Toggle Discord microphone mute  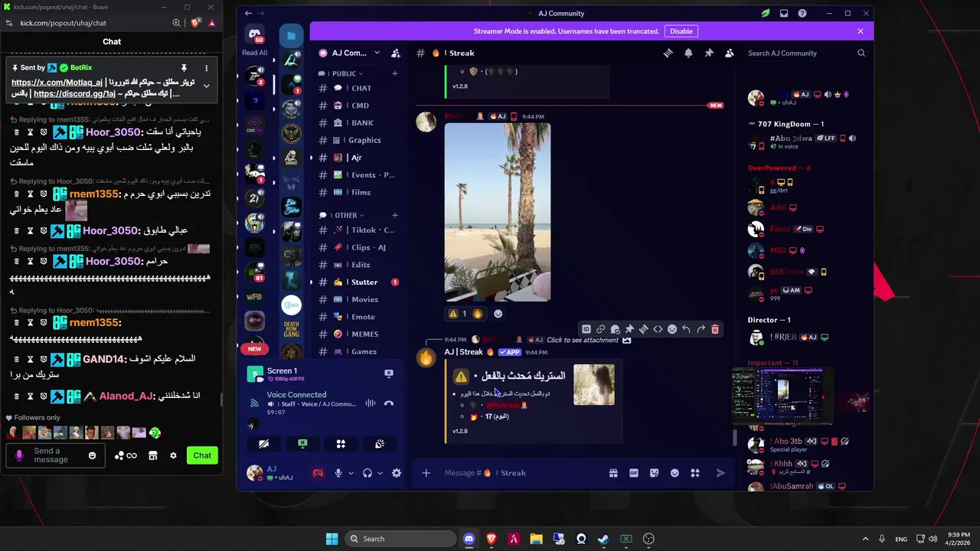338,473
